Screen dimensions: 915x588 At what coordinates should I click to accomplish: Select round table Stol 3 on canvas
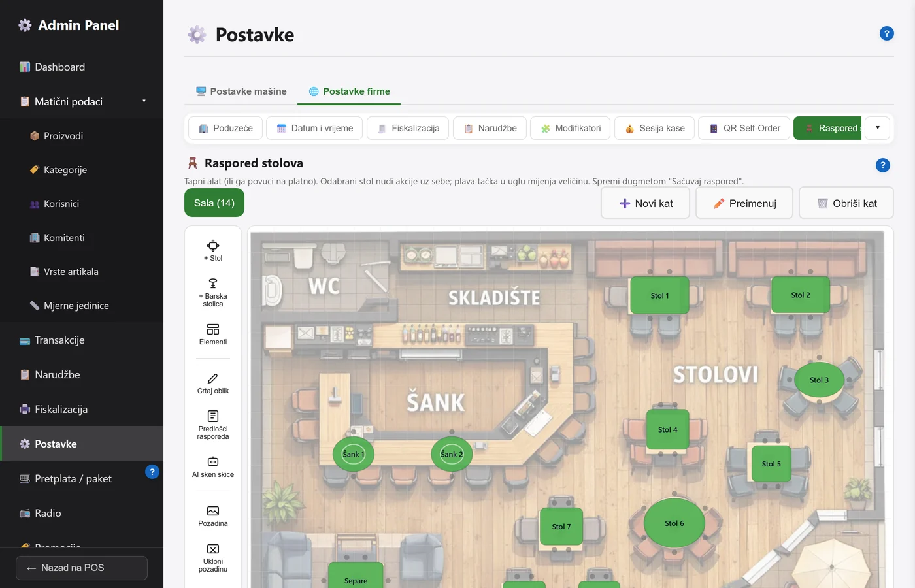pyautogui.click(x=819, y=380)
